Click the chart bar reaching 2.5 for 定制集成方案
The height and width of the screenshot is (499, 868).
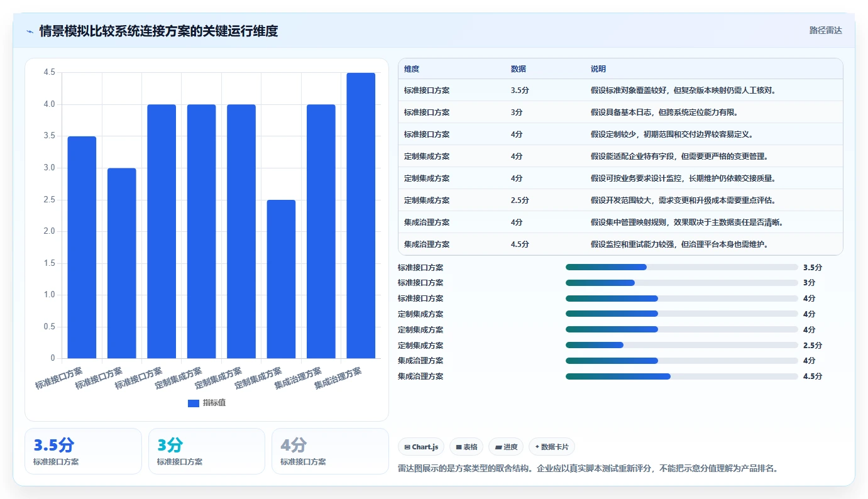[281, 279]
